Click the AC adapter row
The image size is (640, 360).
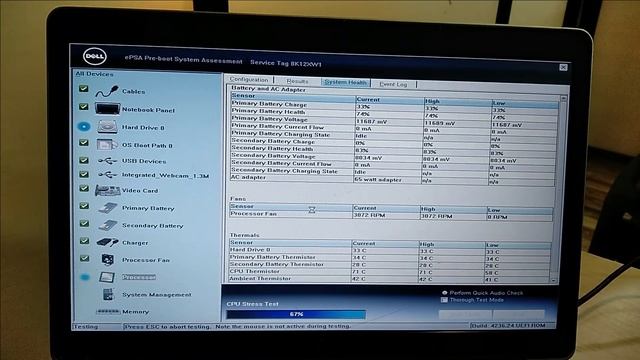(392, 180)
